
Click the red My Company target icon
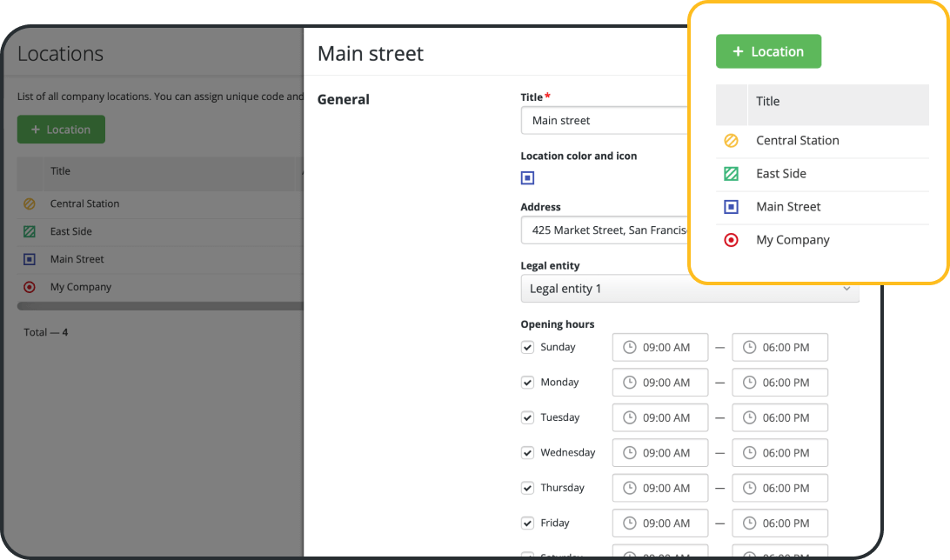click(30, 287)
